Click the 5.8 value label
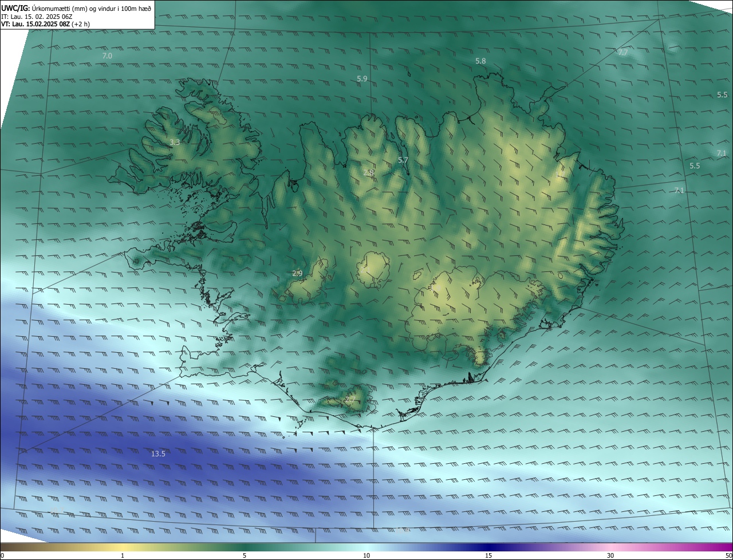Image resolution: width=733 pixels, height=560 pixels. tap(480, 61)
